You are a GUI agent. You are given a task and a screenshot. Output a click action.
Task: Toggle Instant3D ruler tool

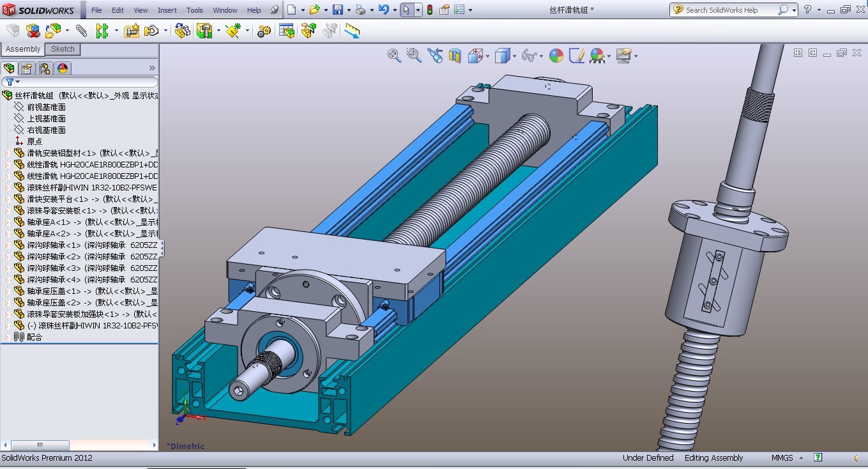352,30
